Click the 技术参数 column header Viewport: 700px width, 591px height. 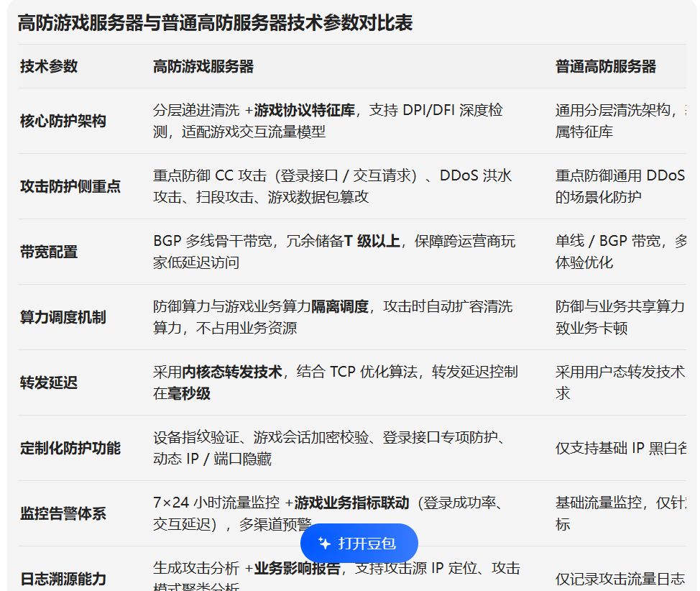coord(49,67)
